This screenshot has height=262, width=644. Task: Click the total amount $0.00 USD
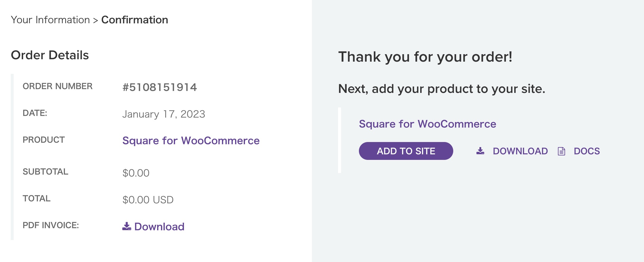click(x=148, y=200)
